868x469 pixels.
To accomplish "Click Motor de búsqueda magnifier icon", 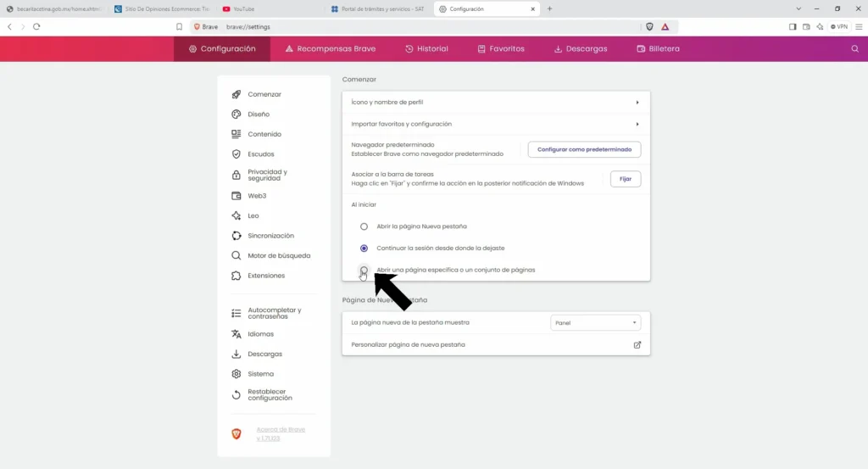I will point(236,255).
